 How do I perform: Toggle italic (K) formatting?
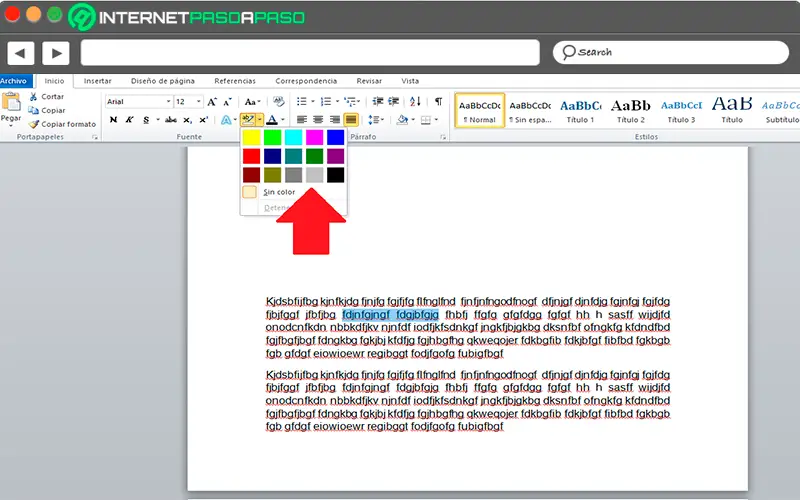(129, 120)
